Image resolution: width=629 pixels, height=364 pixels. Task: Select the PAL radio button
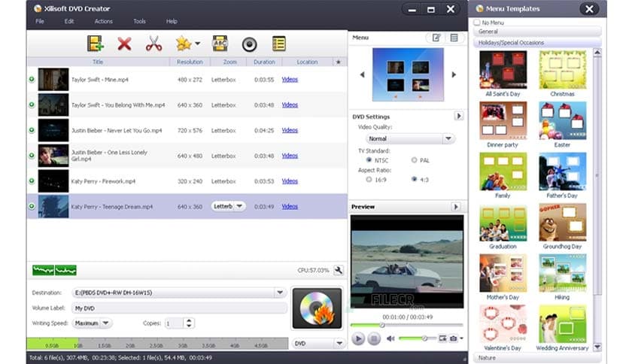(414, 160)
